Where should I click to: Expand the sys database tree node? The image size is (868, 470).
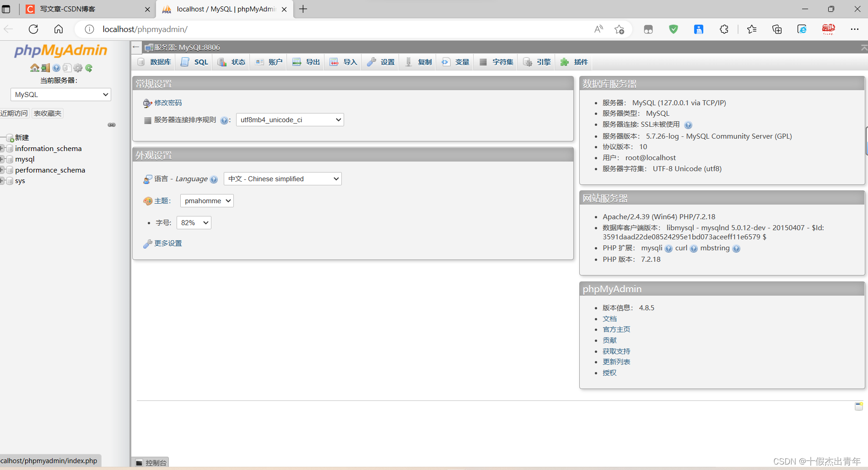point(2,181)
